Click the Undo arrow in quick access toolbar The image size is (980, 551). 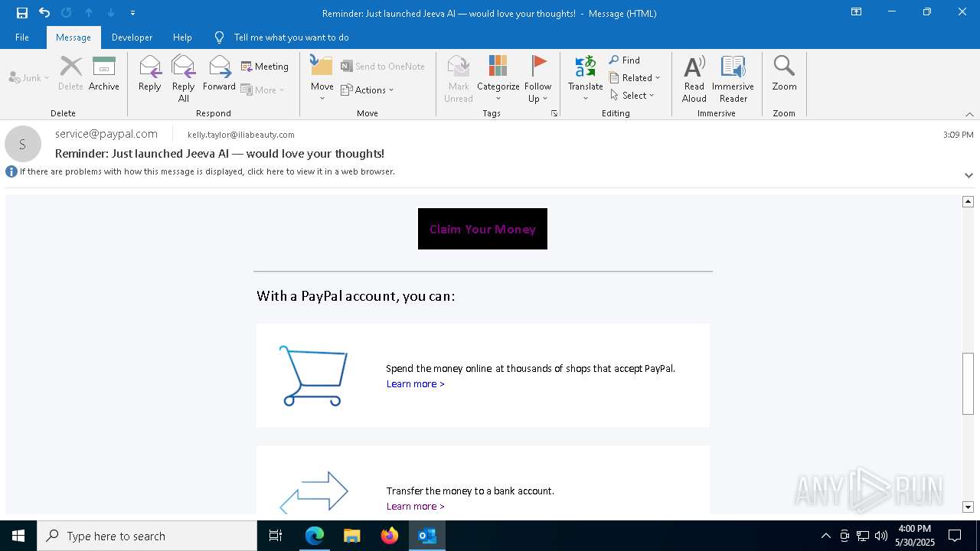(44, 13)
